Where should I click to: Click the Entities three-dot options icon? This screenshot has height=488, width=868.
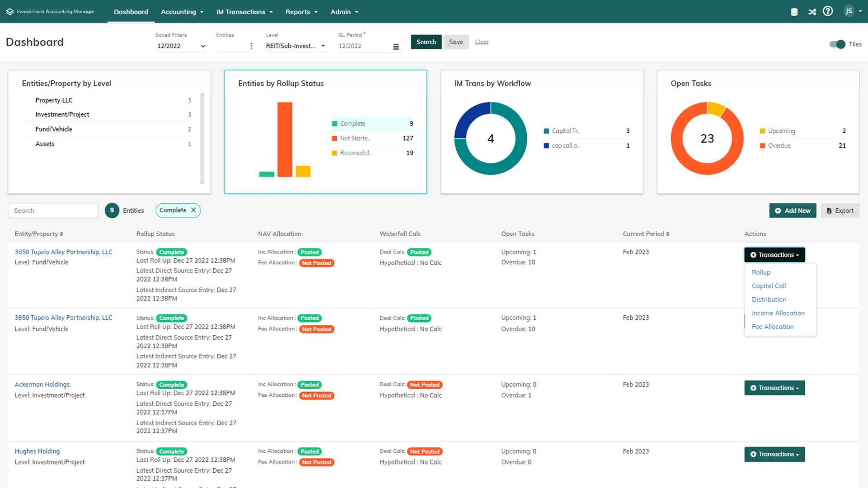tap(251, 46)
